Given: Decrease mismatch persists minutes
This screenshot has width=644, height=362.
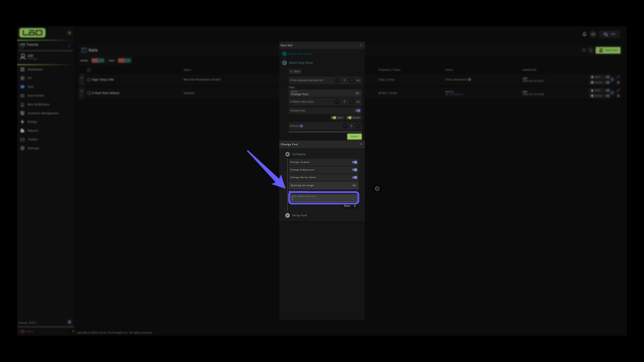Looking at the screenshot, I should [x=337, y=80].
